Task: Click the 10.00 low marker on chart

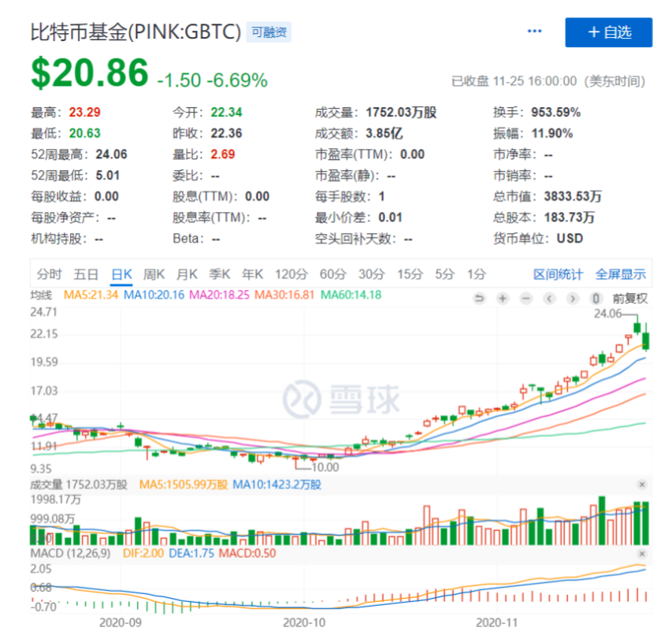Action: 325,467
